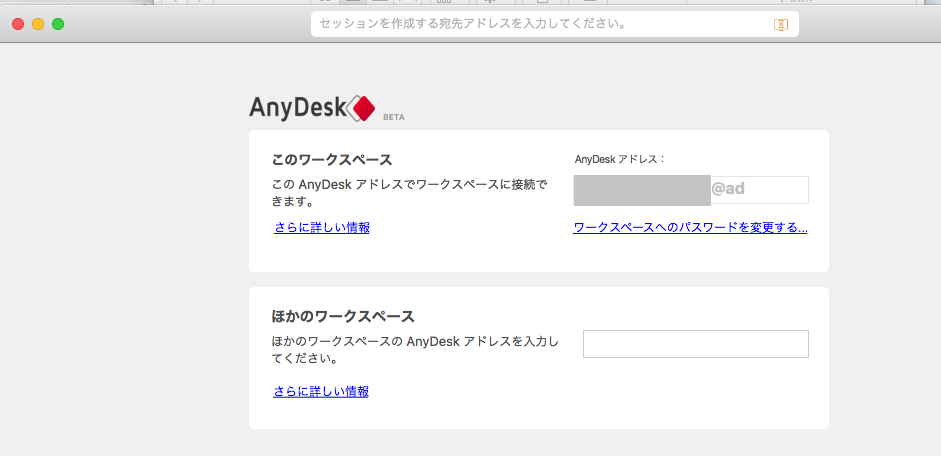This screenshot has width=941, height=456.
Task: Click the このワークスペース heading
Action: pos(332,160)
